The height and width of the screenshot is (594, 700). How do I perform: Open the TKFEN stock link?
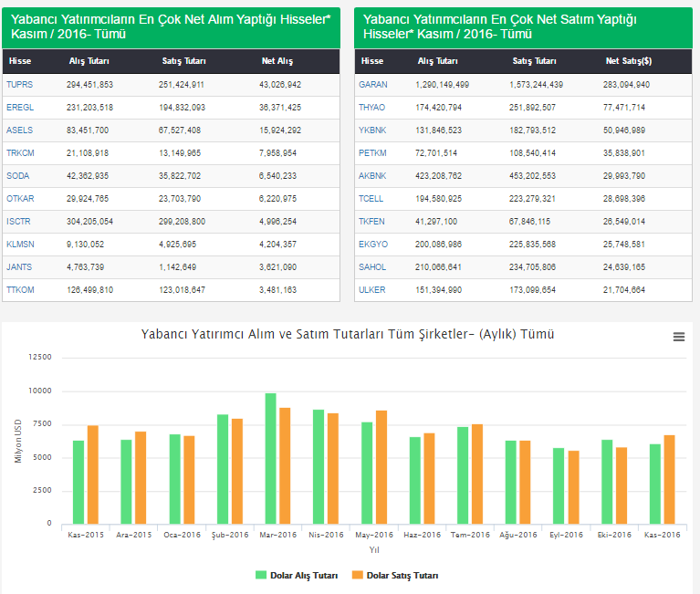[x=371, y=221]
